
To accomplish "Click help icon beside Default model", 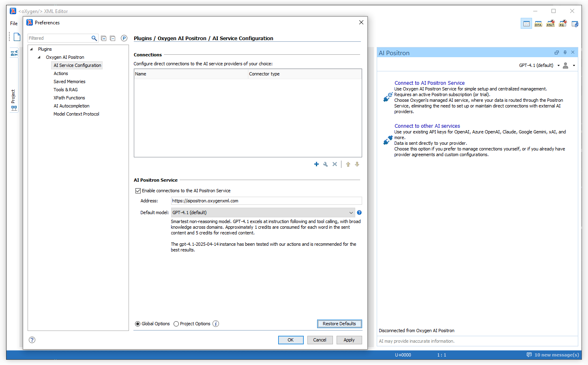I will pos(359,213).
